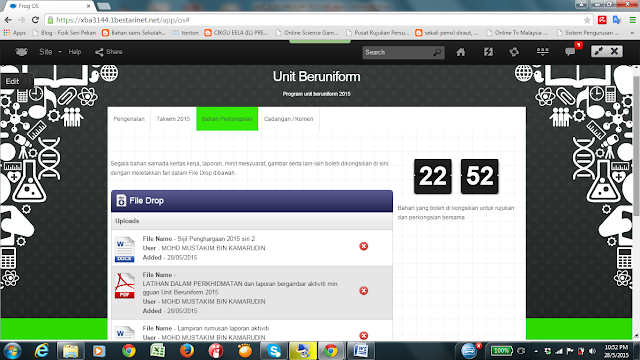Open Pusat Rujukan Persu bookmark
640x360 pixels.
378,33
